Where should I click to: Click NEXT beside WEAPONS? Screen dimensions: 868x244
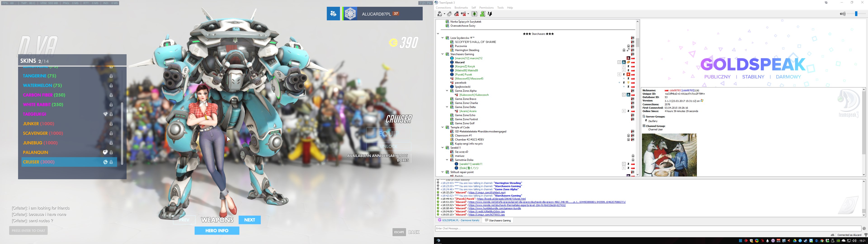point(249,220)
